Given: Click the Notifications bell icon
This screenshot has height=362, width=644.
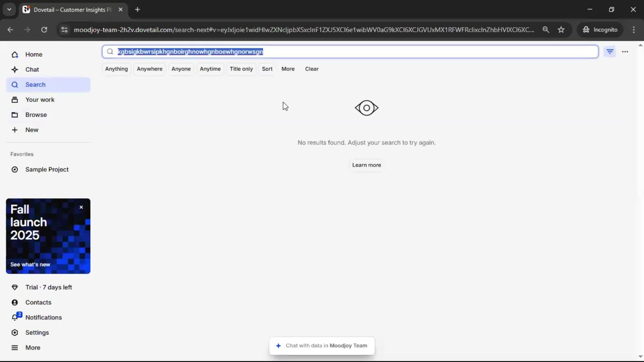Looking at the screenshot, I should click(x=15, y=317).
